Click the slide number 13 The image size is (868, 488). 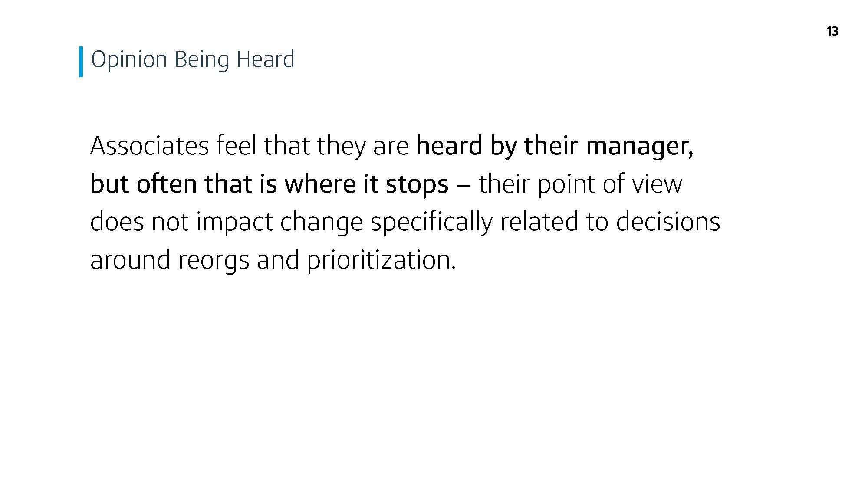click(832, 31)
